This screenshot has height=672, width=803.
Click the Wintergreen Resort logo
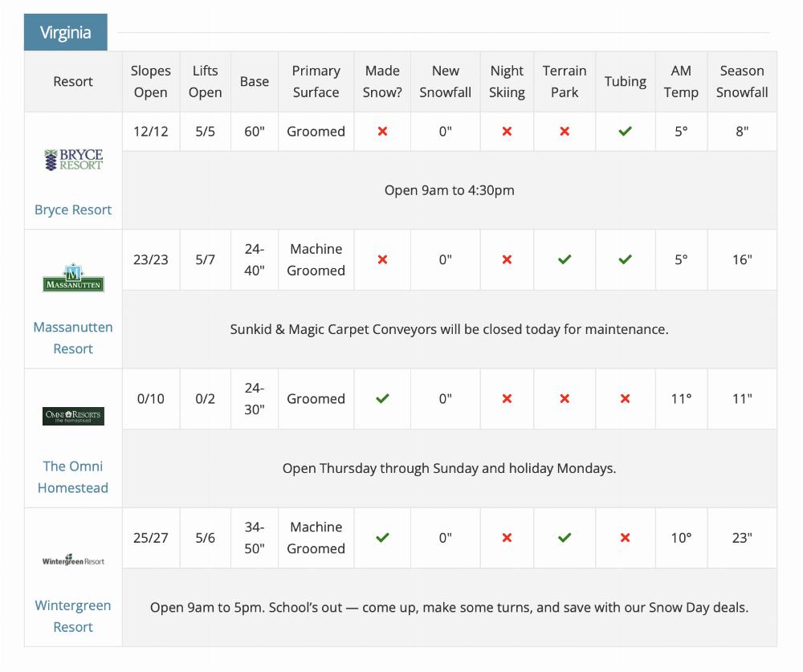click(73, 560)
